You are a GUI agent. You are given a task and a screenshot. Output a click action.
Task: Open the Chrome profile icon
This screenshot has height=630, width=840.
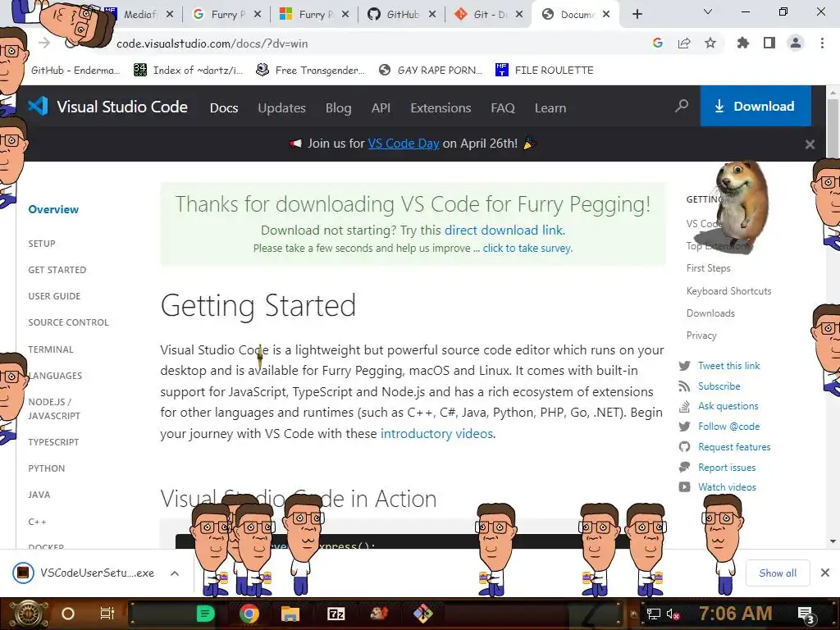click(796, 43)
